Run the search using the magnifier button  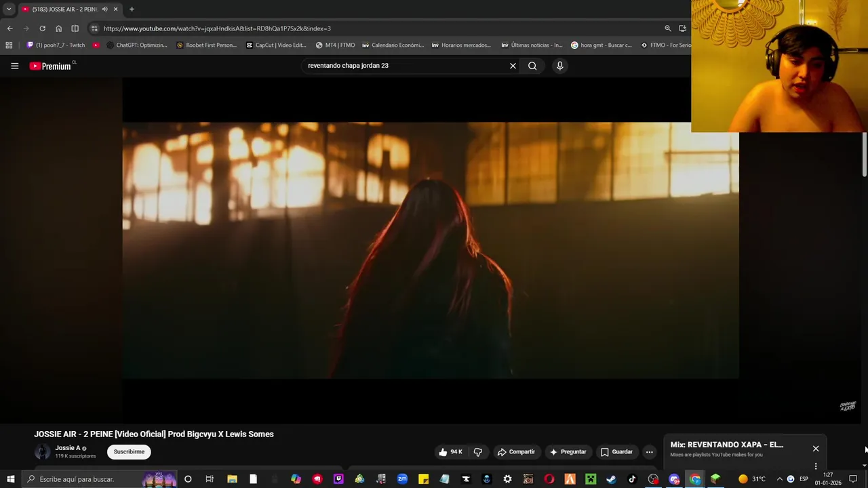click(532, 66)
